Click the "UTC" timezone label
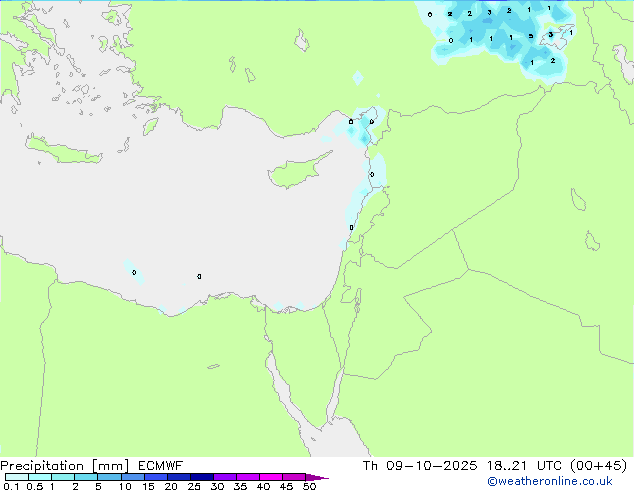Viewport: 634px width, 490px height. (x=549, y=466)
